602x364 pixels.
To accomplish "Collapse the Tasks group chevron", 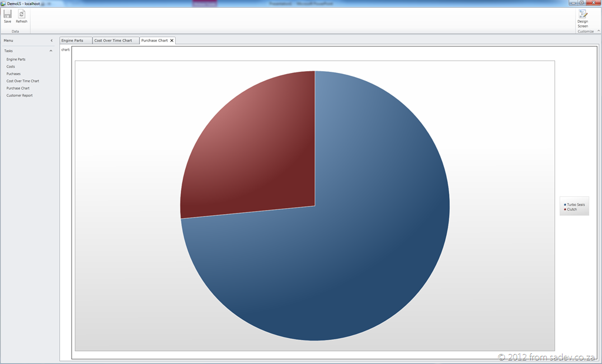I will point(51,51).
